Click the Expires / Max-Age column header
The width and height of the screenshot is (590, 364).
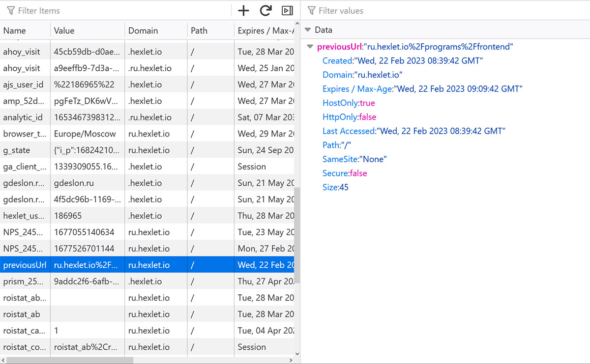[x=264, y=30]
